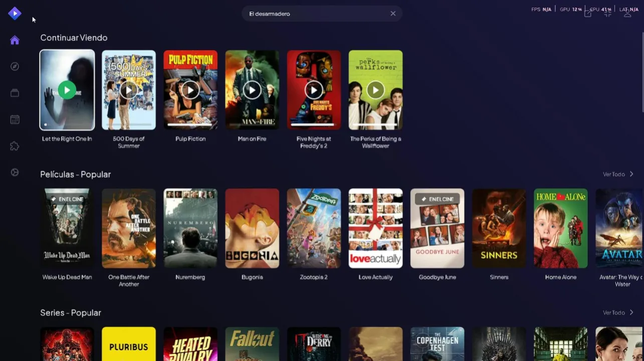This screenshot has height=361, width=644.
Task: Click the "Películas - Popular" heading
Action: (x=75, y=174)
